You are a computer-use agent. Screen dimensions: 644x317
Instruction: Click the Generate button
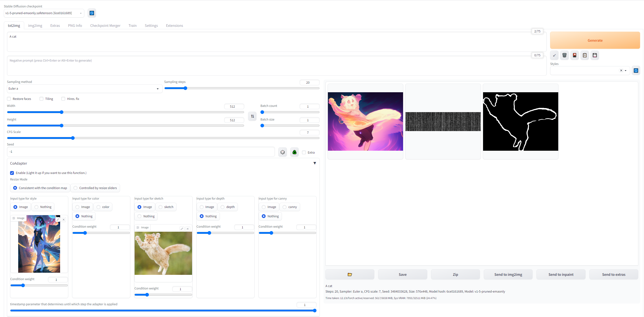coord(595,40)
